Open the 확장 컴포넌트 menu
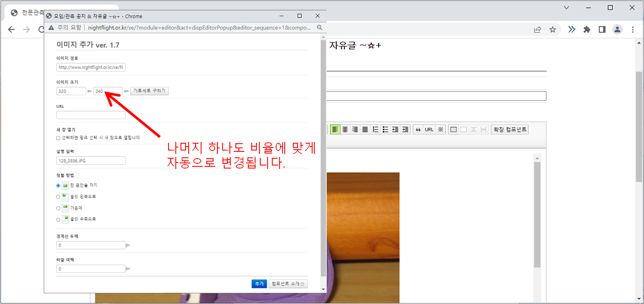 tap(509, 129)
